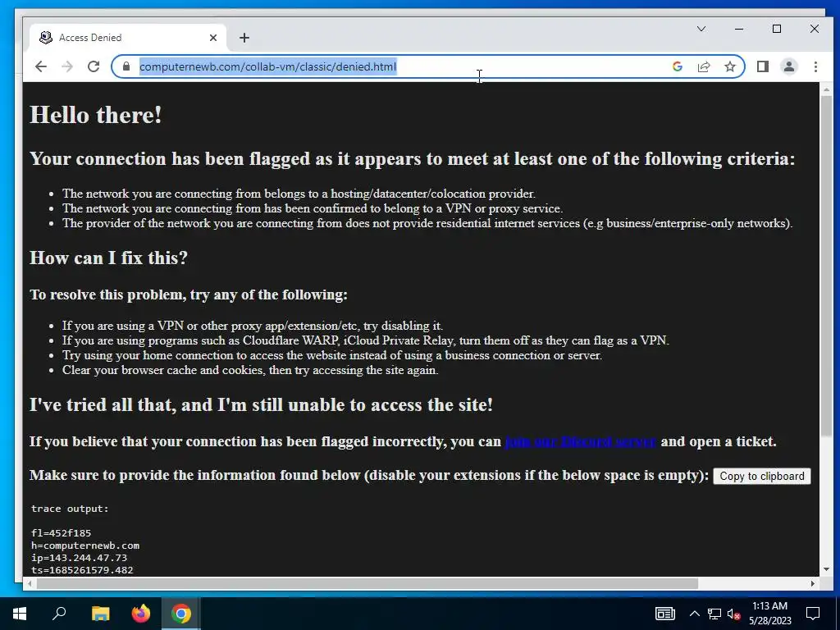Open Google search side panel icon

677,66
